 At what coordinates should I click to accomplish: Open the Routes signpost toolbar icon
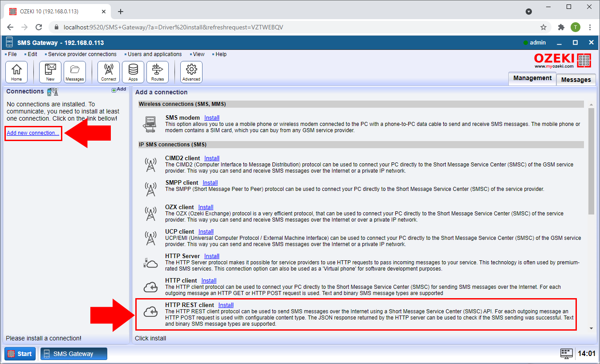click(x=158, y=72)
